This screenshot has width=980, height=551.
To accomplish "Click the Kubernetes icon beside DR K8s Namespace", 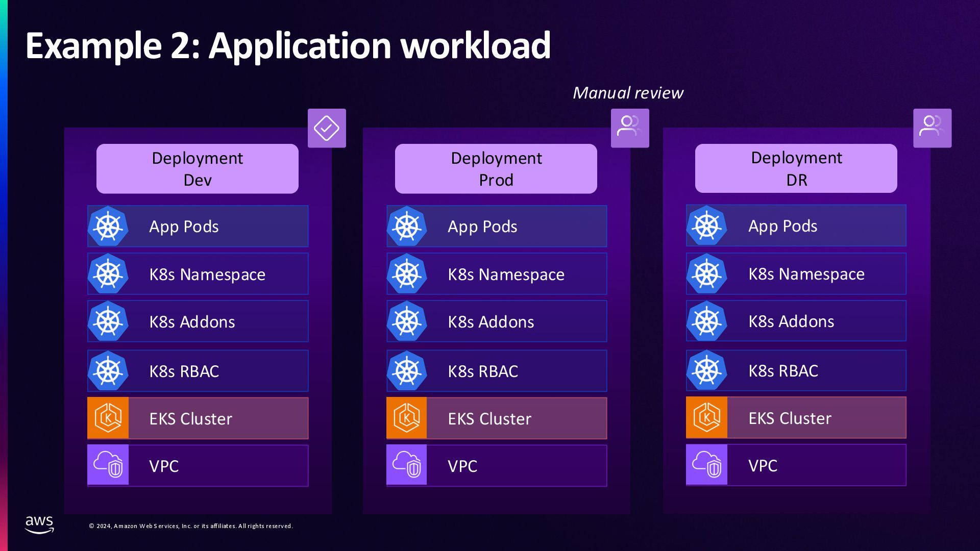I will pos(707,273).
